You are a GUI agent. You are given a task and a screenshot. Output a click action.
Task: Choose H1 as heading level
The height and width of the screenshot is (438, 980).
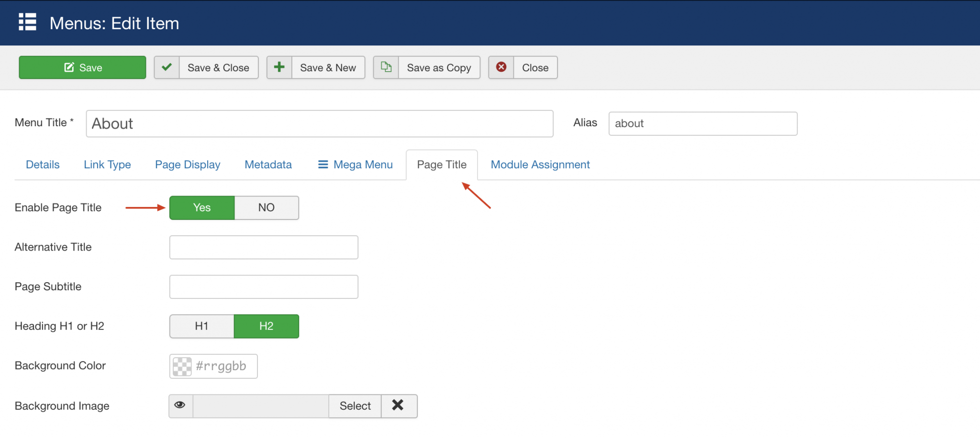click(x=201, y=326)
